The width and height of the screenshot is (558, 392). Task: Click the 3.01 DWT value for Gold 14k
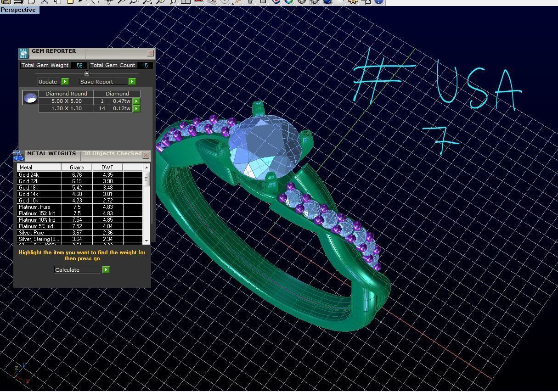point(107,194)
